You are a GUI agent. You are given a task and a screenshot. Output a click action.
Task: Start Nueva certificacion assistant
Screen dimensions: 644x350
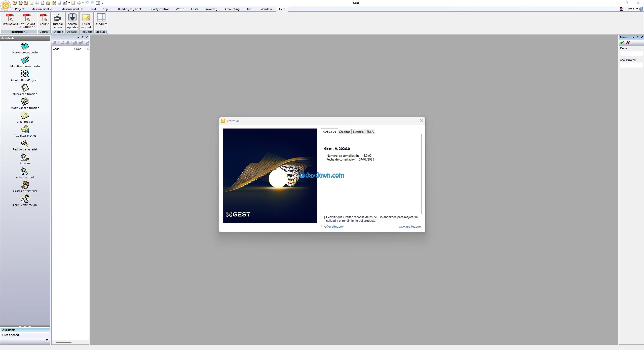25,90
